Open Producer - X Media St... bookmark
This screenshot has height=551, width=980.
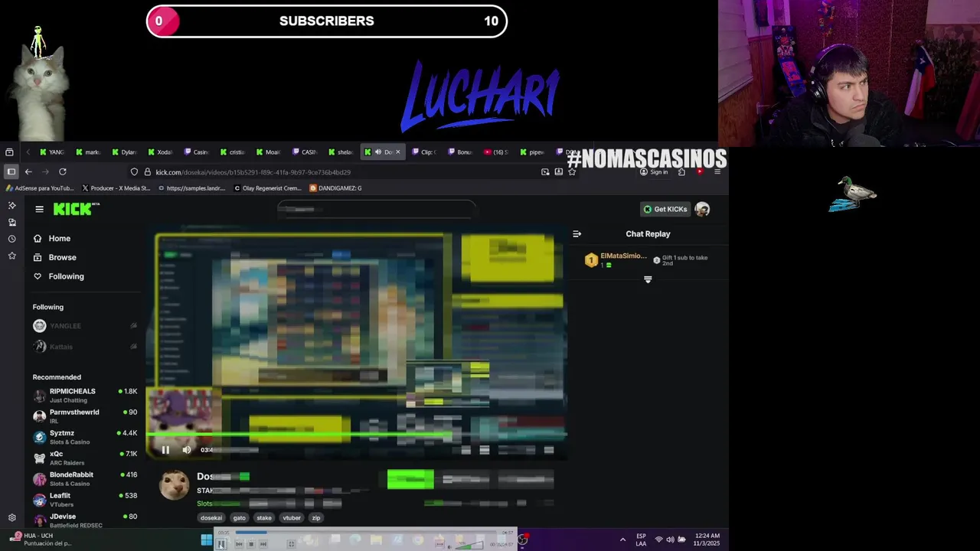pos(116,188)
